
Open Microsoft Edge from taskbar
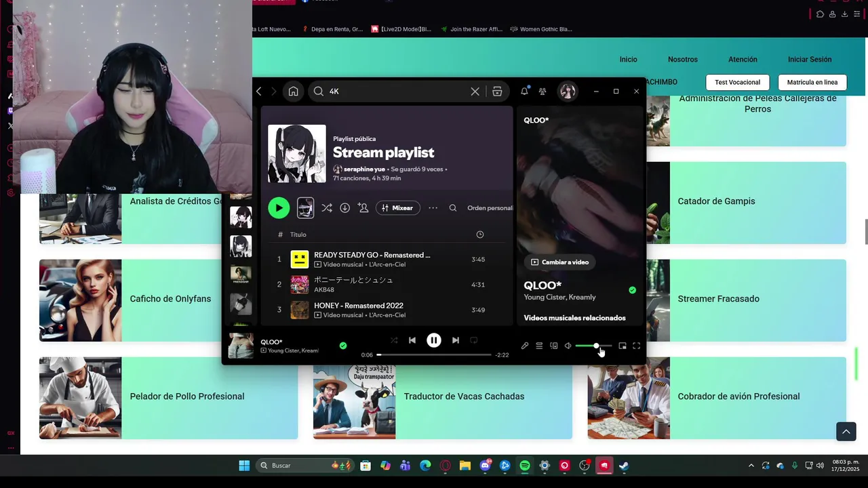point(425,466)
